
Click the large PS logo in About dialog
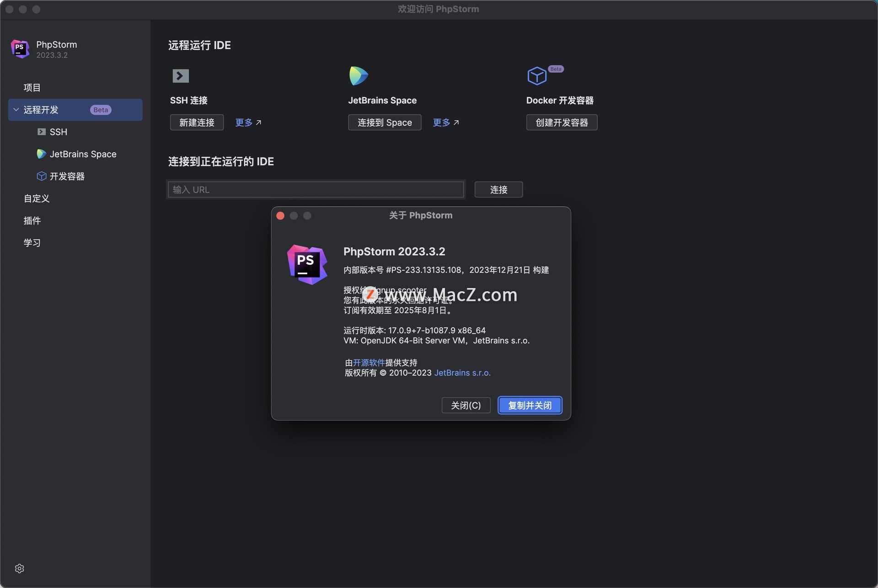click(x=307, y=265)
